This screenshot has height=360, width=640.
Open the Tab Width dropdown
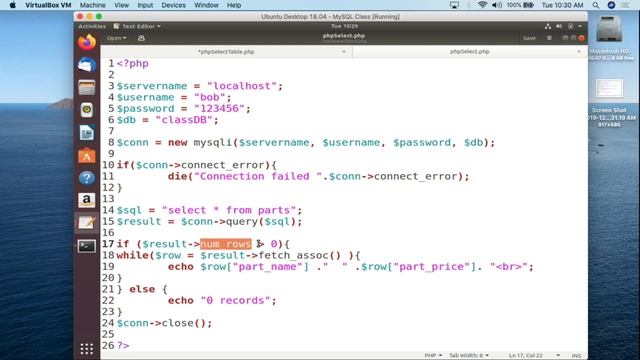469,356
